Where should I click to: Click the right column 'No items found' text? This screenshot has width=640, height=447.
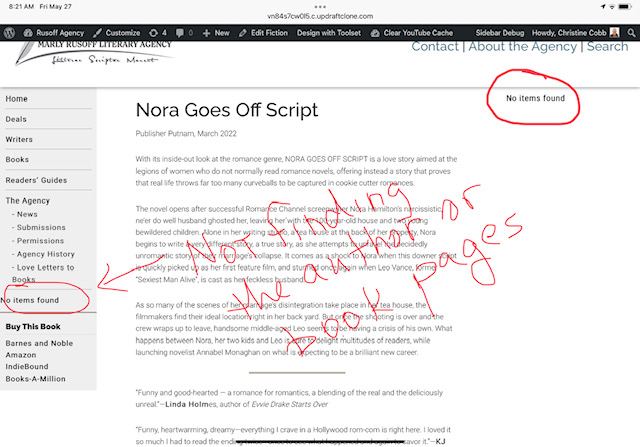pyautogui.click(x=536, y=98)
